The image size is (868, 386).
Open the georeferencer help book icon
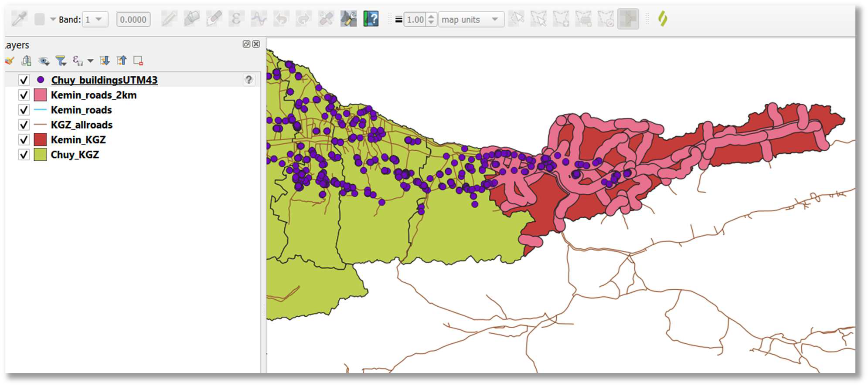pyautogui.click(x=371, y=19)
